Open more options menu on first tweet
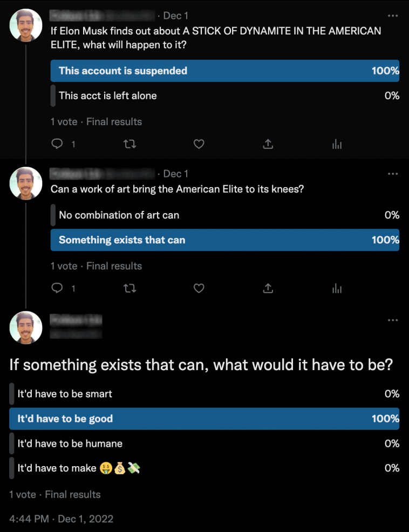This screenshot has width=409, height=532. 393,16
